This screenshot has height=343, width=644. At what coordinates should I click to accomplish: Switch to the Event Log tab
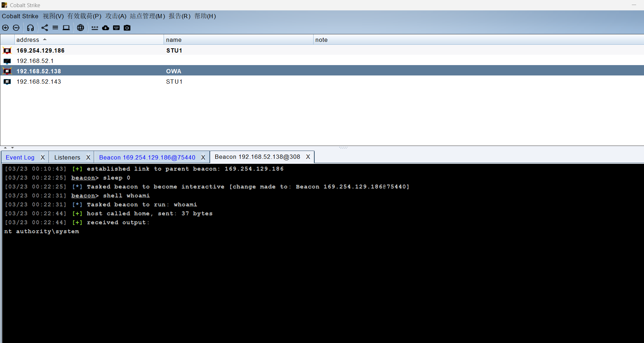20,157
